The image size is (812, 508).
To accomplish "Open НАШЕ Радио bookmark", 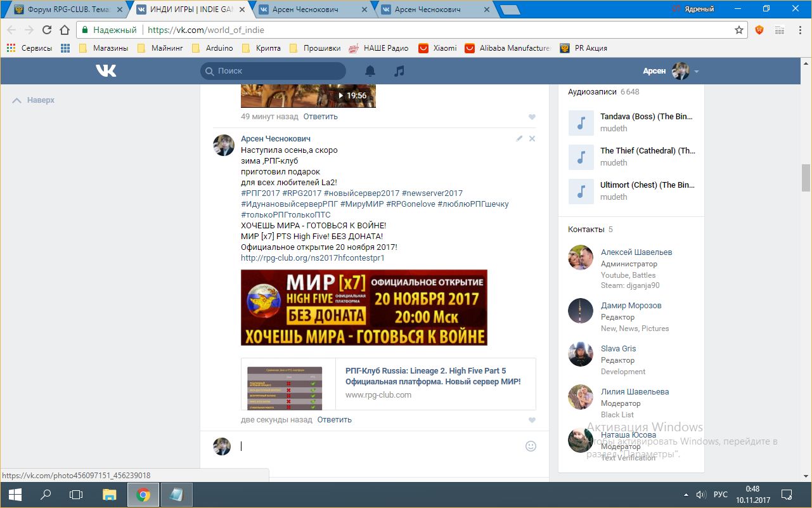I will point(380,48).
